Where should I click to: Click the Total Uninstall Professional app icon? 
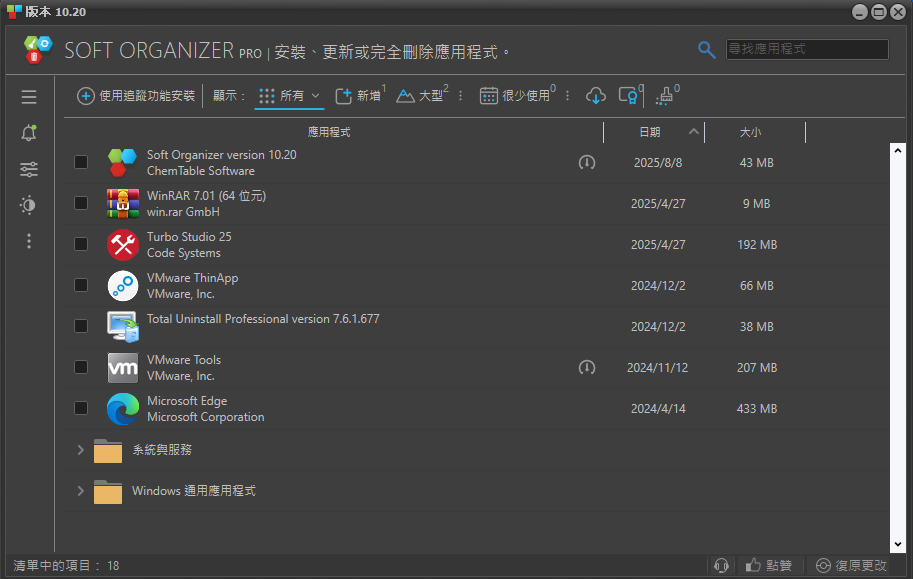[x=123, y=327]
